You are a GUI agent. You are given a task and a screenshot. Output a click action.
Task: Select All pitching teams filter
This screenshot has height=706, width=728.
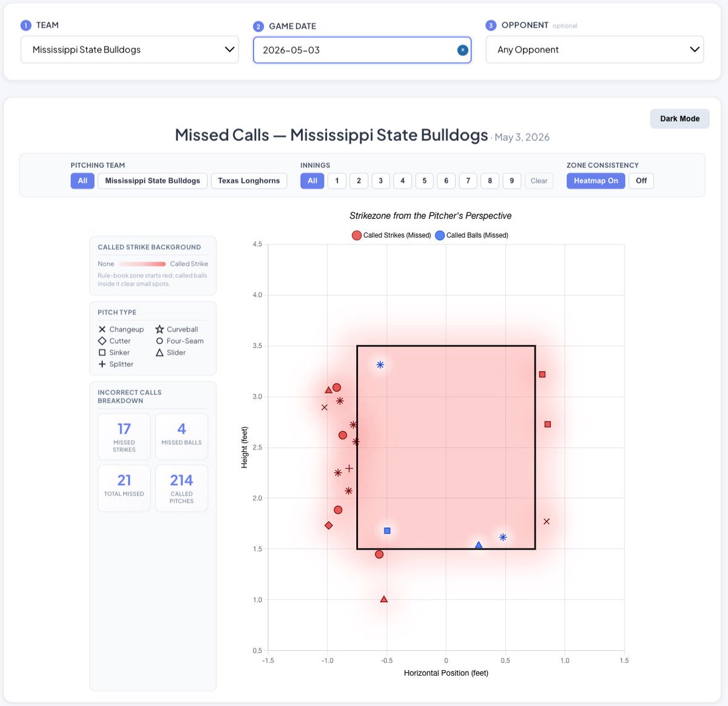(83, 181)
